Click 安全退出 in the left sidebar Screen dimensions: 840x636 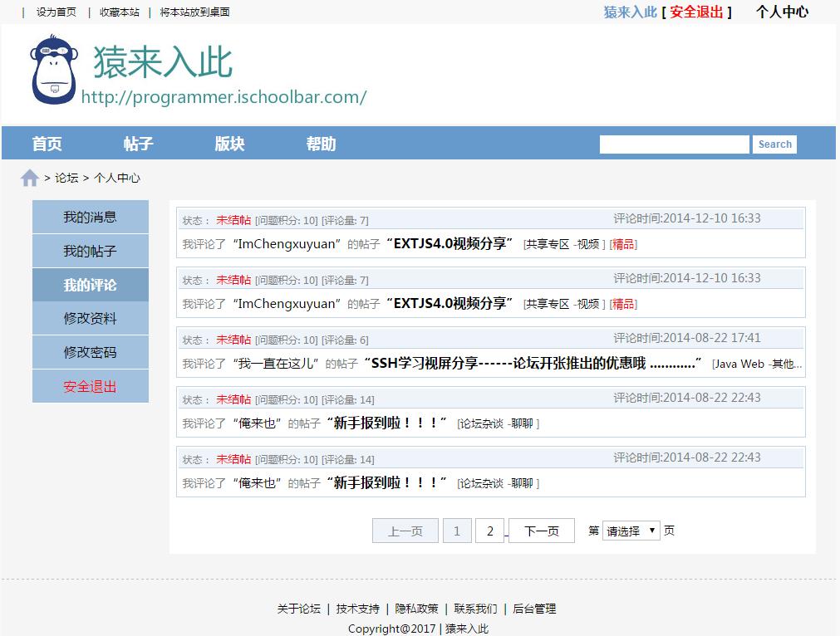pyautogui.click(x=90, y=385)
